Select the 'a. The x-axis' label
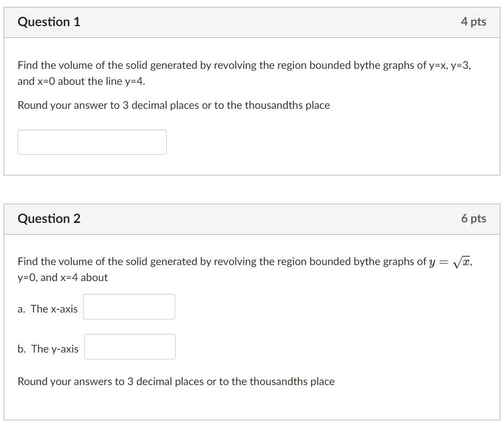 47,309
